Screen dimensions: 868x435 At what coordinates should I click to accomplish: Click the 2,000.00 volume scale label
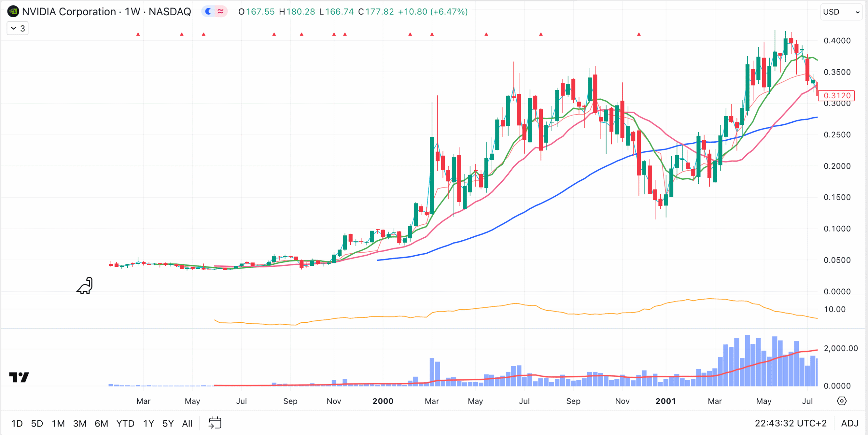coord(841,348)
